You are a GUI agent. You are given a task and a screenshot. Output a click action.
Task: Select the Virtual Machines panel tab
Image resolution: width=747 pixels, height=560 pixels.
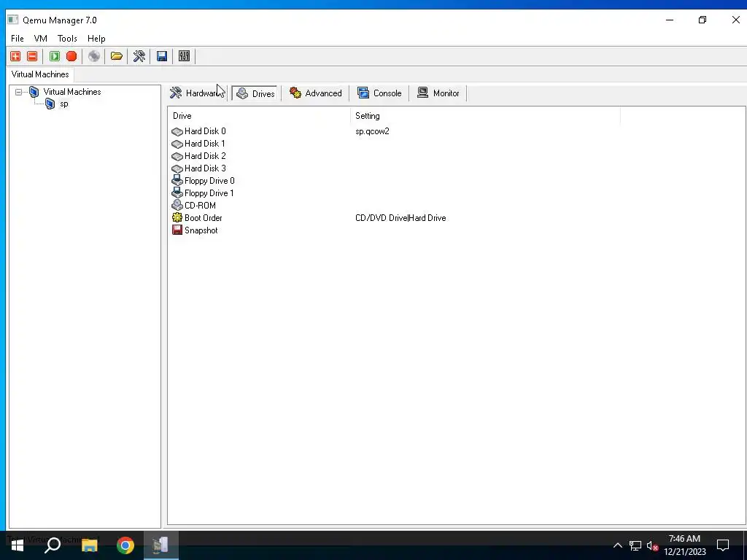click(40, 74)
